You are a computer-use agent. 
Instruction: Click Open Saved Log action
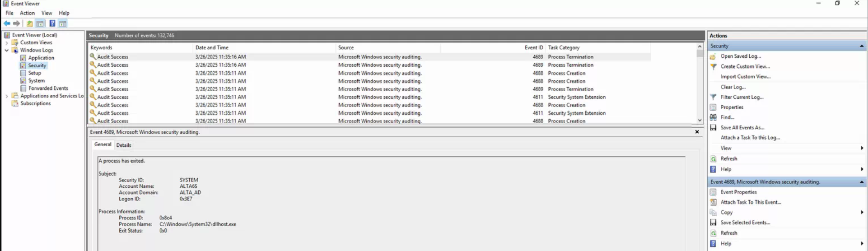pos(740,56)
